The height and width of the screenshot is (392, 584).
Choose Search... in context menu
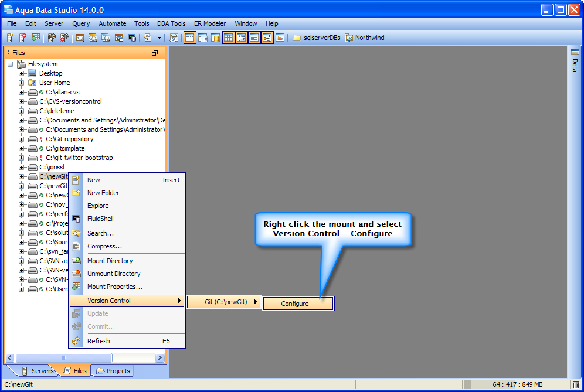[127, 233]
